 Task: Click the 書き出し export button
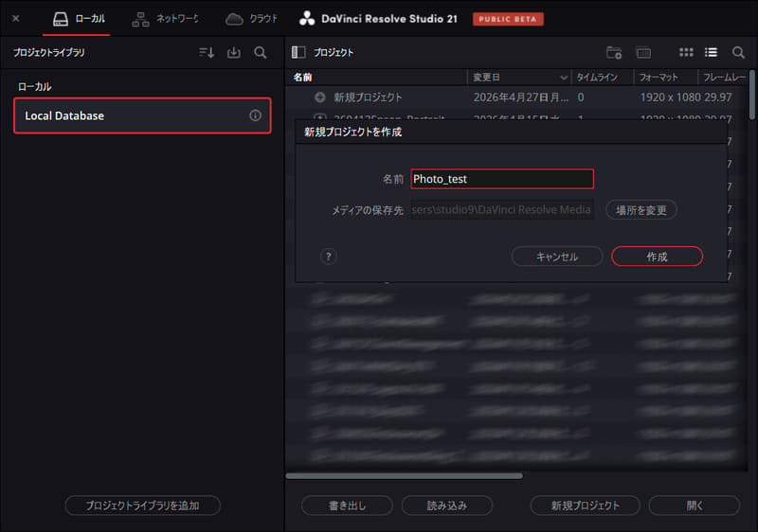tap(347, 505)
